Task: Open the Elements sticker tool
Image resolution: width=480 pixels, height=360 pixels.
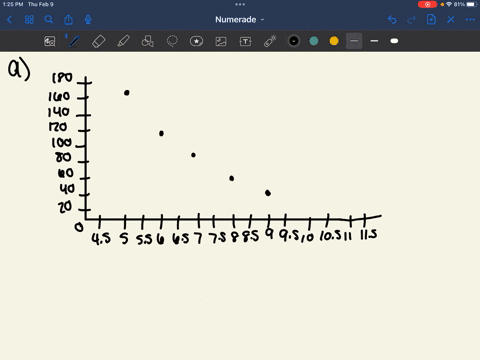Action: coord(196,41)
